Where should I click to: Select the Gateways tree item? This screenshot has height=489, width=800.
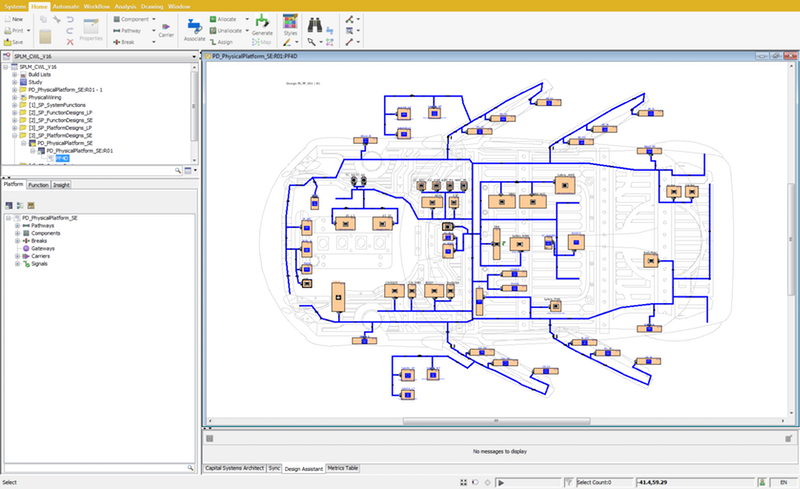pos(44,249)
